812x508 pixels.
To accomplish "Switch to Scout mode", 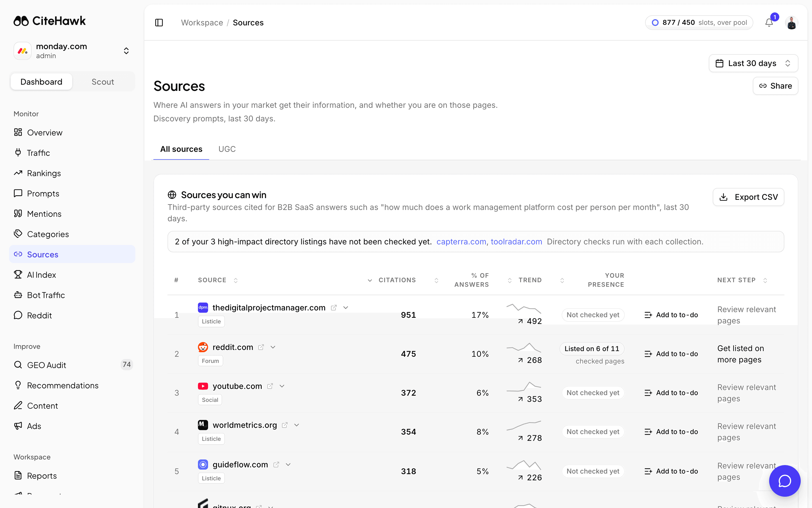I will 103,82.
